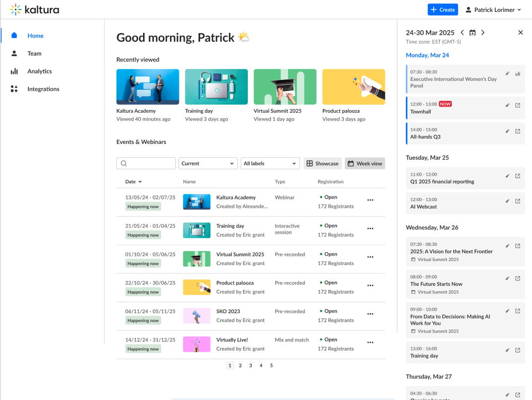
Task: Close the week calendar panel
Action: tap(521, 33)
